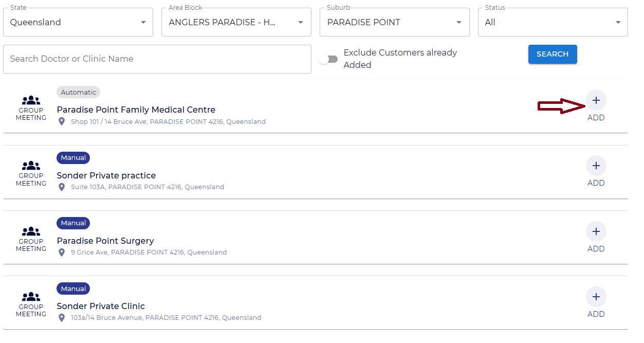Expand the Area Block dropdown
The width and height of the screenshot is (644, 343).
[236, 22]
